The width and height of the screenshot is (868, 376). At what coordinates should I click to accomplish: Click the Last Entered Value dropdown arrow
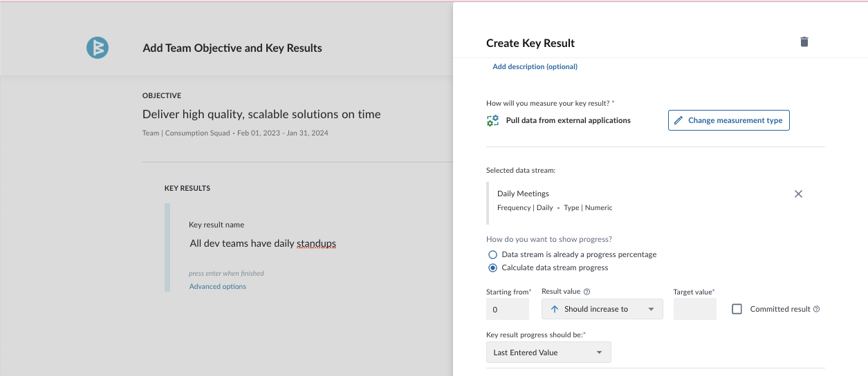599,352
